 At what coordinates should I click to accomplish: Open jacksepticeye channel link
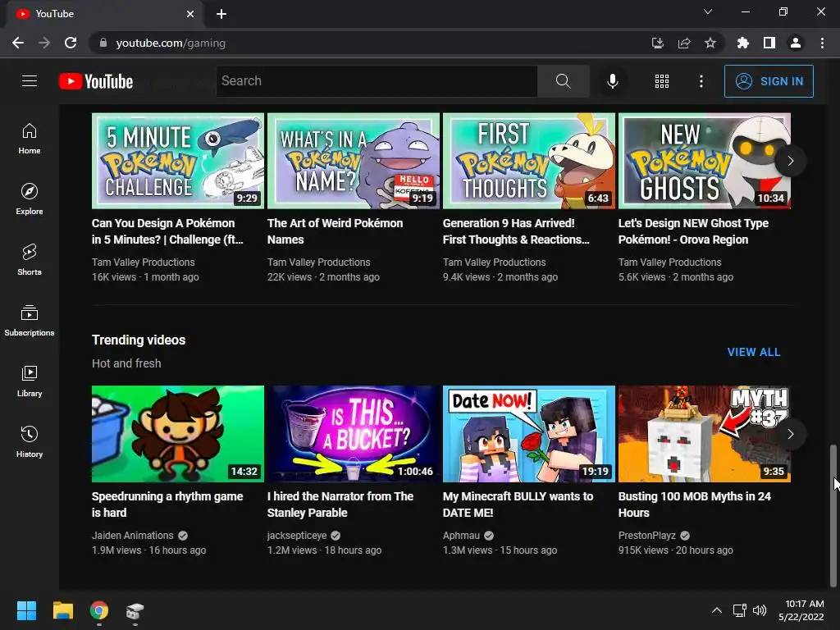297,535
